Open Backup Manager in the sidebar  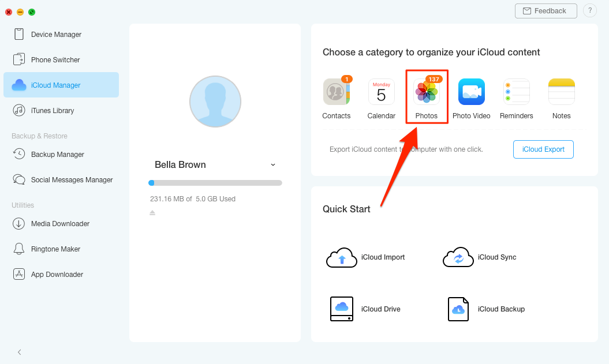point(61,154)
